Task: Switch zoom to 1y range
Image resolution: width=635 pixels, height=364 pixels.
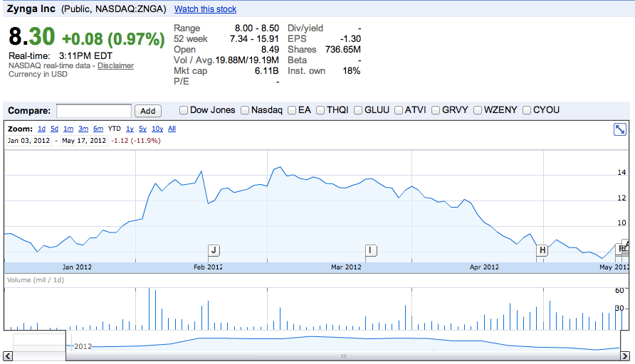Action: click(130, 129)
